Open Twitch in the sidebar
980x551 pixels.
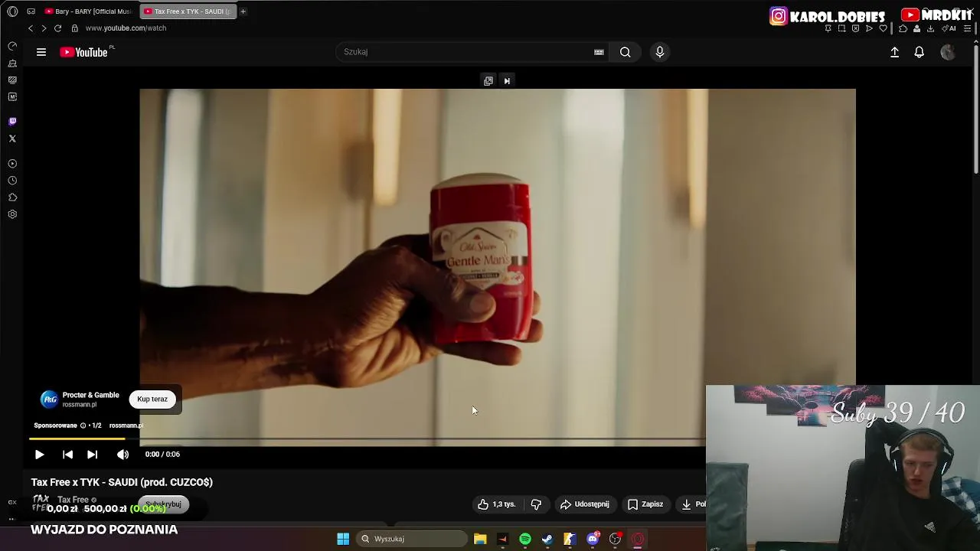tap(12, 121)
